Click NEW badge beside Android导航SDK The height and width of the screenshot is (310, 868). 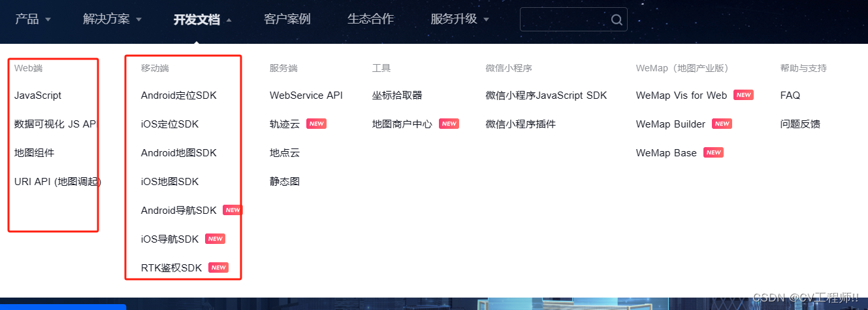[x=233, y=210]
